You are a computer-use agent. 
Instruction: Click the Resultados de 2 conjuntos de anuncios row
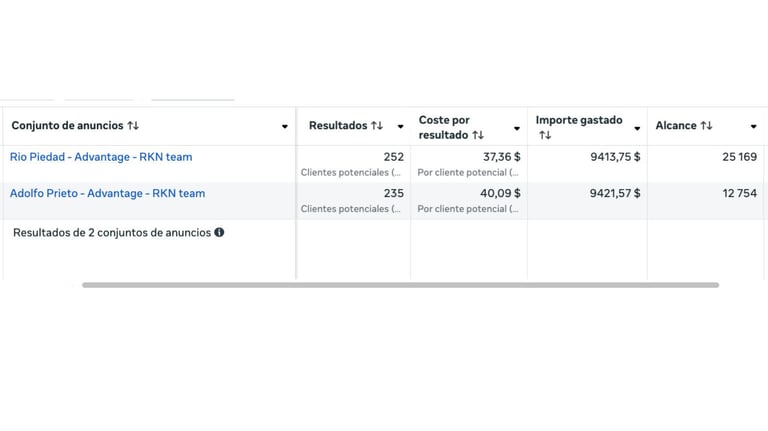(111, 233)
